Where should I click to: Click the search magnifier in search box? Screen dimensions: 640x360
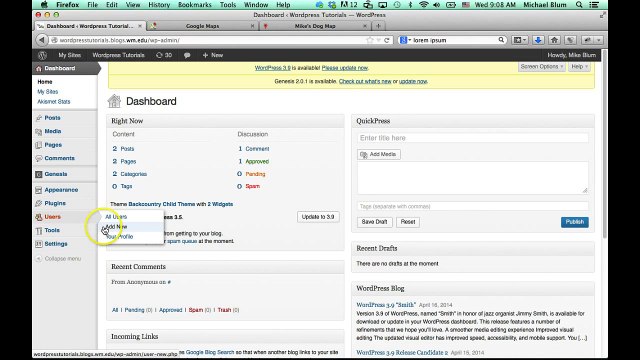tap(501, 40)
